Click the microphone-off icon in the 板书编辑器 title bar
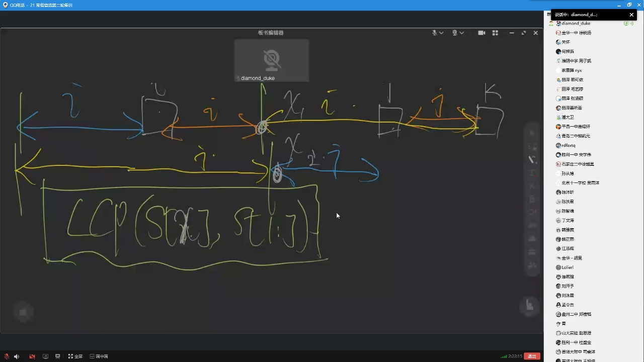The width and height of the screenshot is (644, 362). pyautogui.click(x=435, y=33)
